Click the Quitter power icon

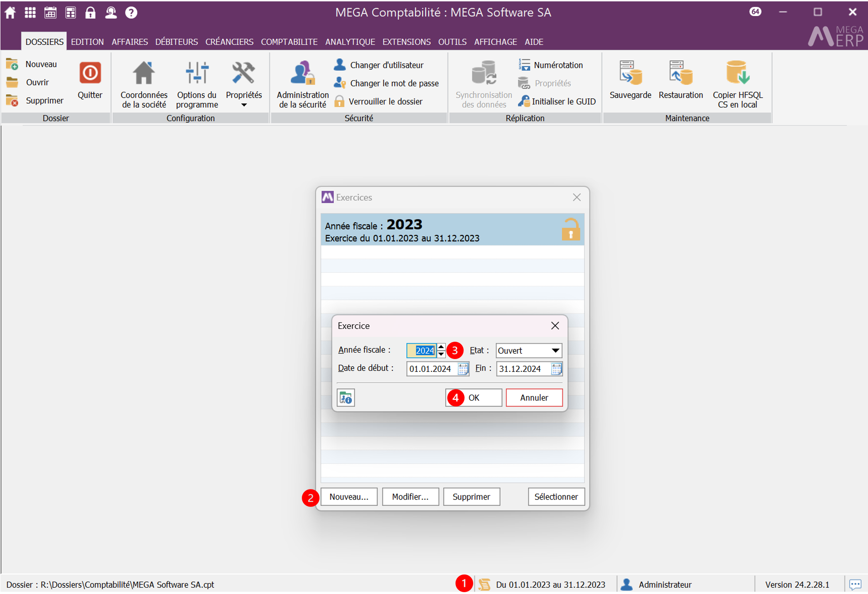point(90,73)
